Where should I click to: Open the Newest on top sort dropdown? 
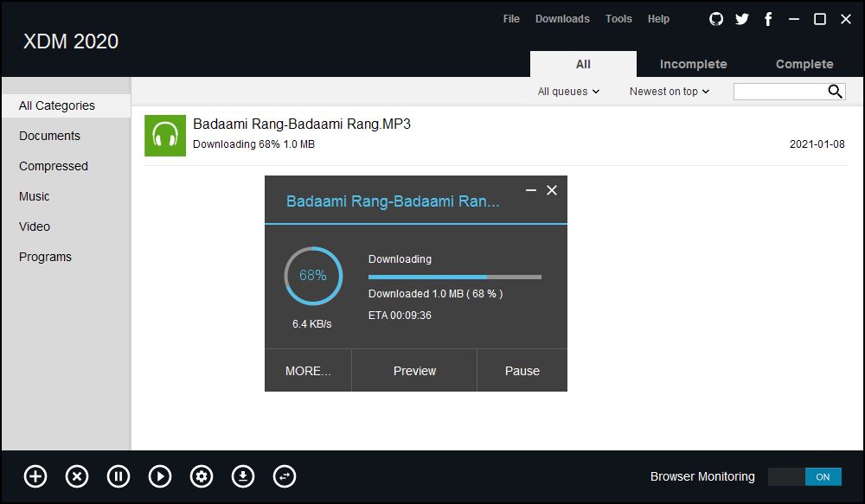click(670, 92)
